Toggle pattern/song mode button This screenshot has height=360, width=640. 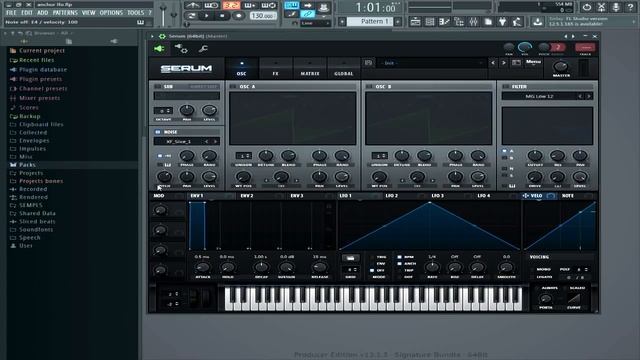[x=191, y=16]
